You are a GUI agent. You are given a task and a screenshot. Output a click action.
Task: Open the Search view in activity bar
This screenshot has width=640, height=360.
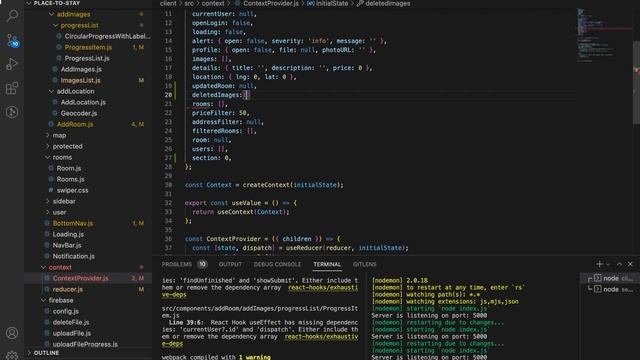point(12,16)
